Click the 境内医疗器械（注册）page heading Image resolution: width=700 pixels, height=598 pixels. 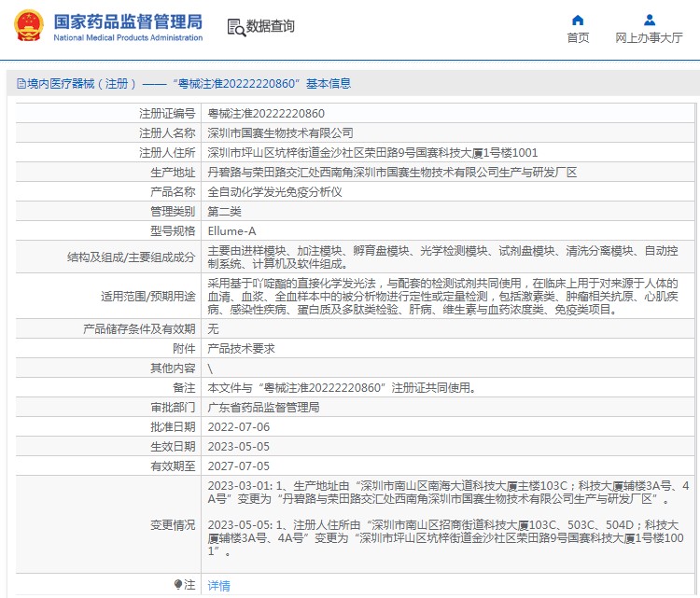(x=184, y=83)
